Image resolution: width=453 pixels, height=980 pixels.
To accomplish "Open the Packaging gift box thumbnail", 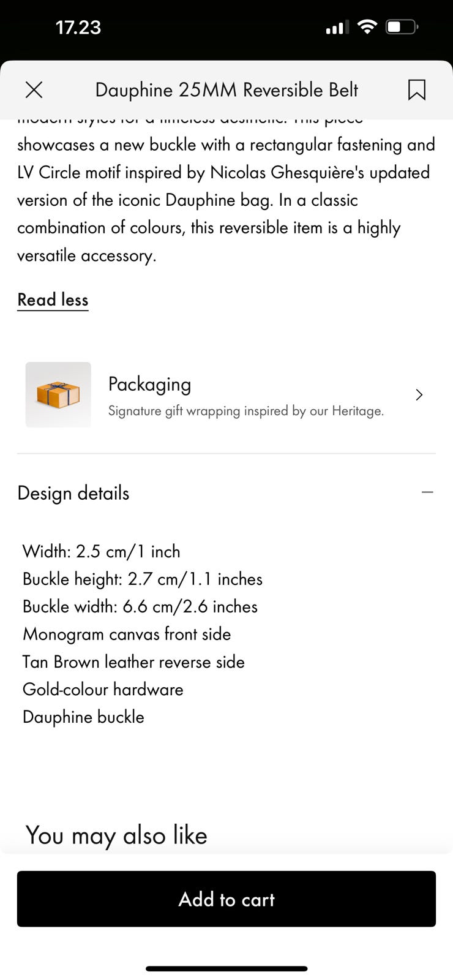I will 58,394.
